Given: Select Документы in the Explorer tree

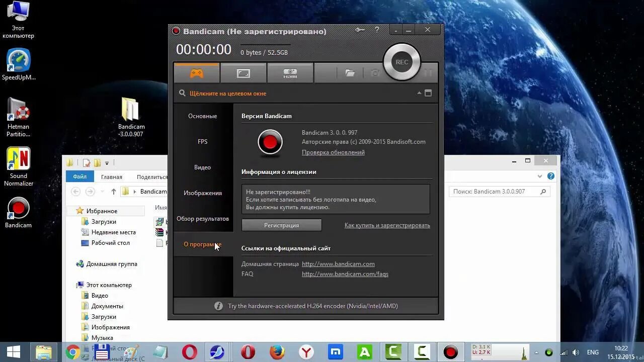Looking at the screenshot, I should pos(107,306).
